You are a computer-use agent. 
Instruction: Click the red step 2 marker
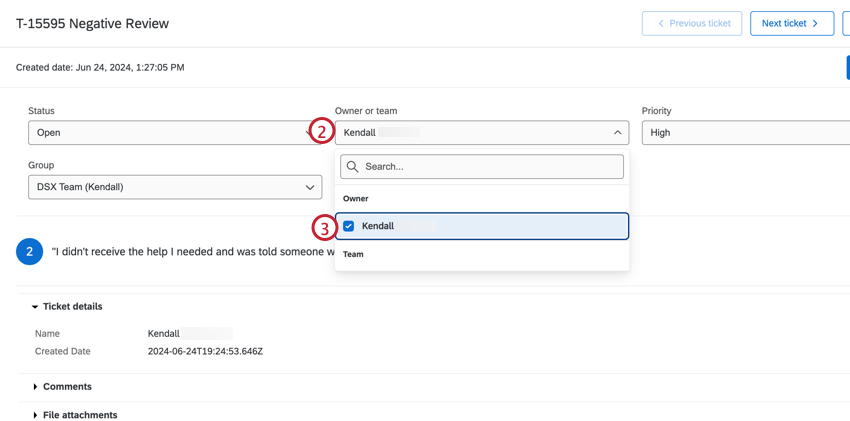click(x=321, y=131)
